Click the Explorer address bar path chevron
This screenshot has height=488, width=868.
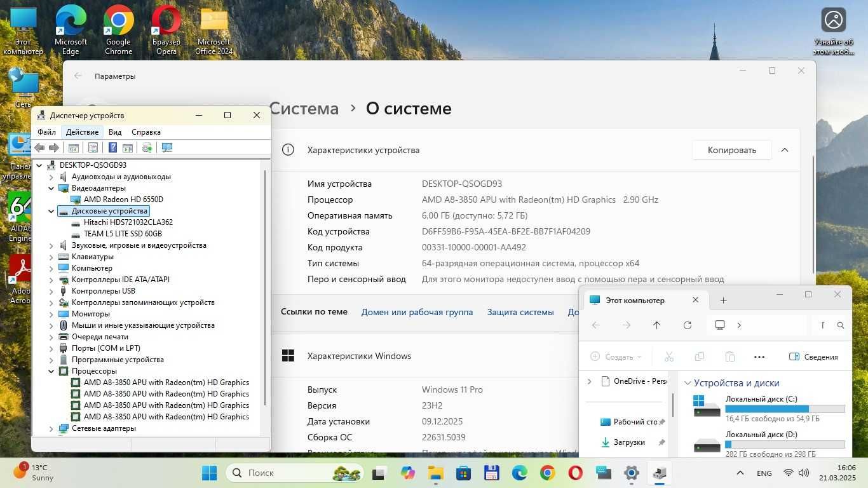[x=739, y=325]
